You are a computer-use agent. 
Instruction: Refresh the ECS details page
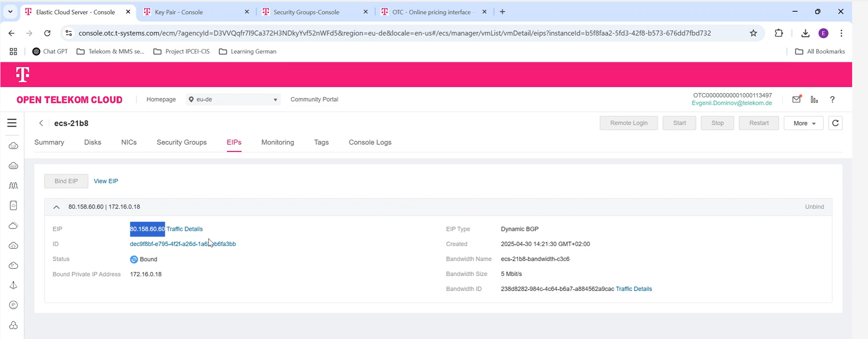835,123
